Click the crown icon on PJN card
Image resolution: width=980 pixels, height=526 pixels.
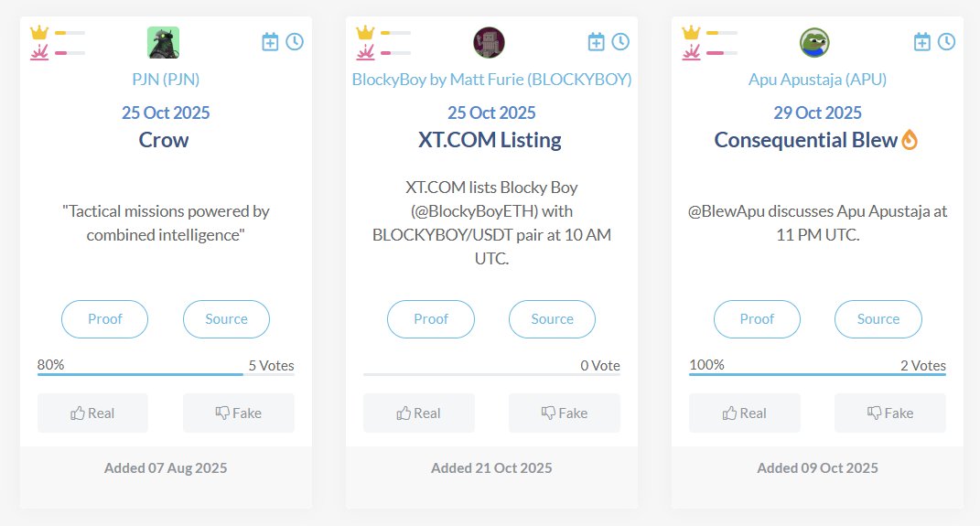pyautogui.click(x=38, y=33)
